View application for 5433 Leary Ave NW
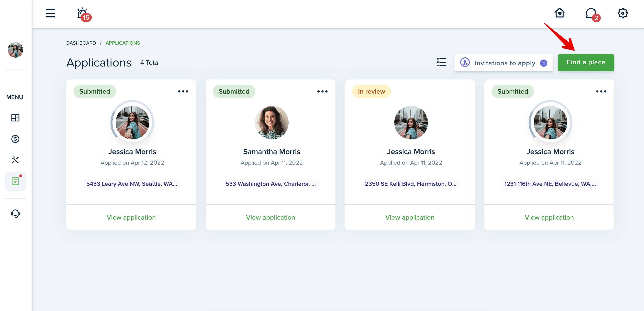Image resolution: width=644 pixels, height=311 pixels. (131, 217)
